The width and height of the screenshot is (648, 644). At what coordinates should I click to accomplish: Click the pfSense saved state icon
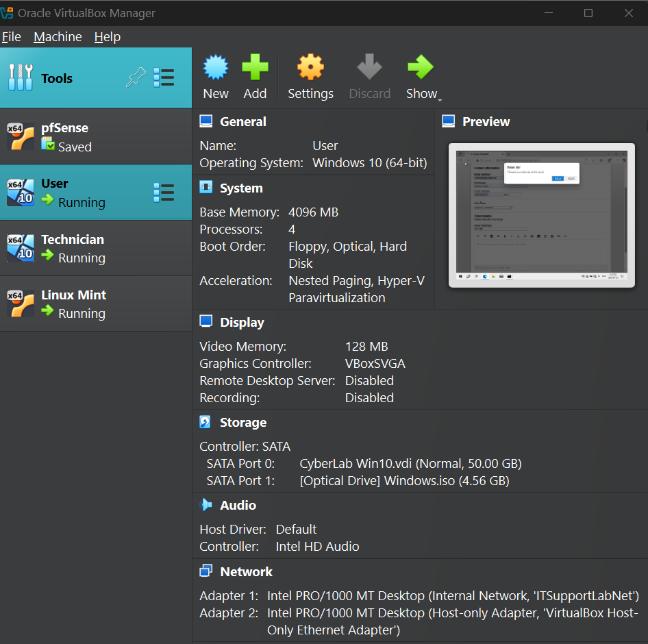(x=48, y=144)
